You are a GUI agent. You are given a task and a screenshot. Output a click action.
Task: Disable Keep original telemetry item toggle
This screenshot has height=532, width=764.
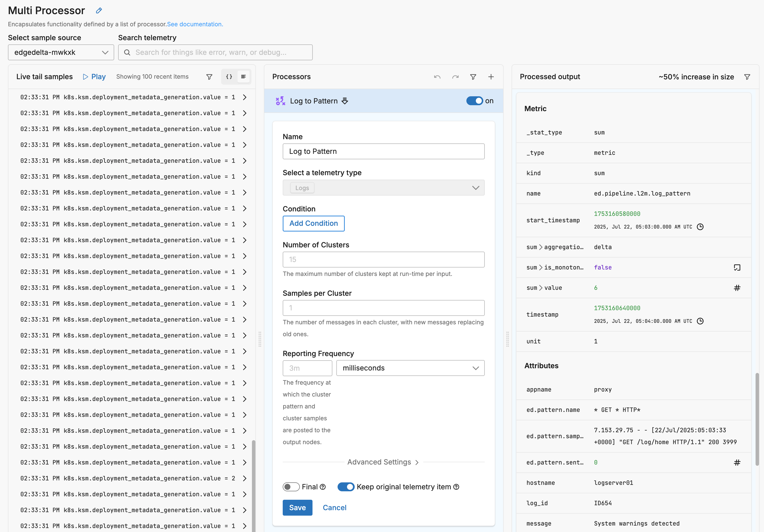tap(346, 487)
